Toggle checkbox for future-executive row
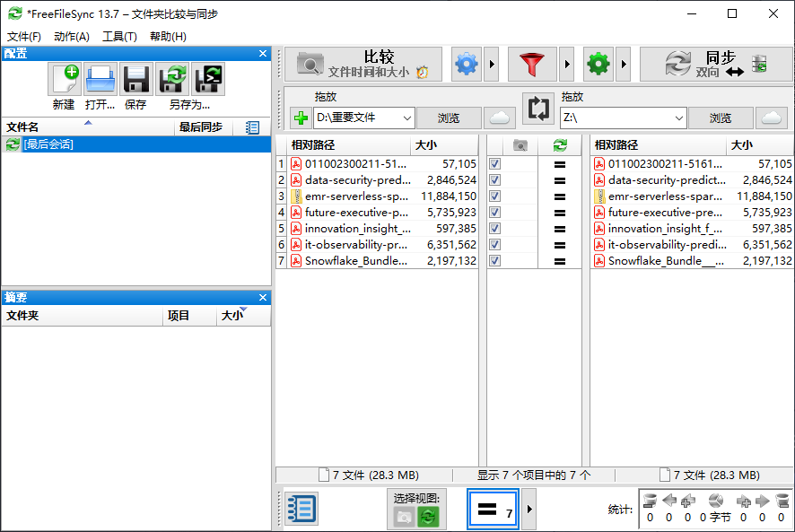This screenshot has width=795, height=532. tap(494, 213)
